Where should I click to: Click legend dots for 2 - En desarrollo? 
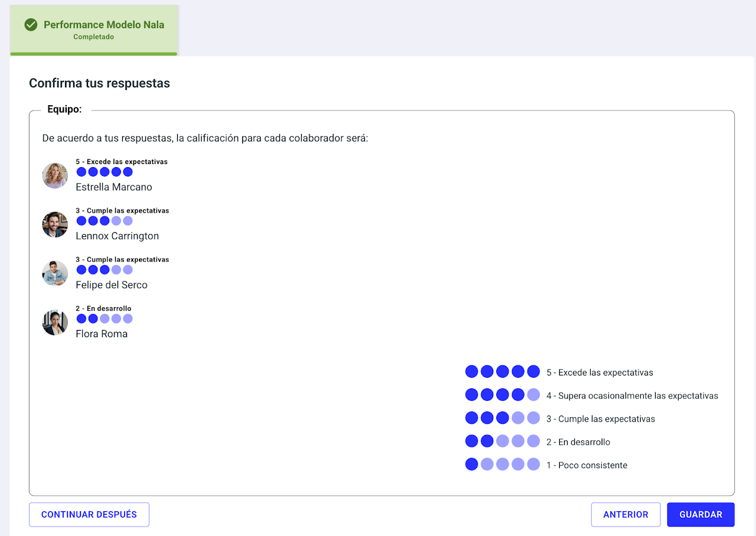(502, 441)
